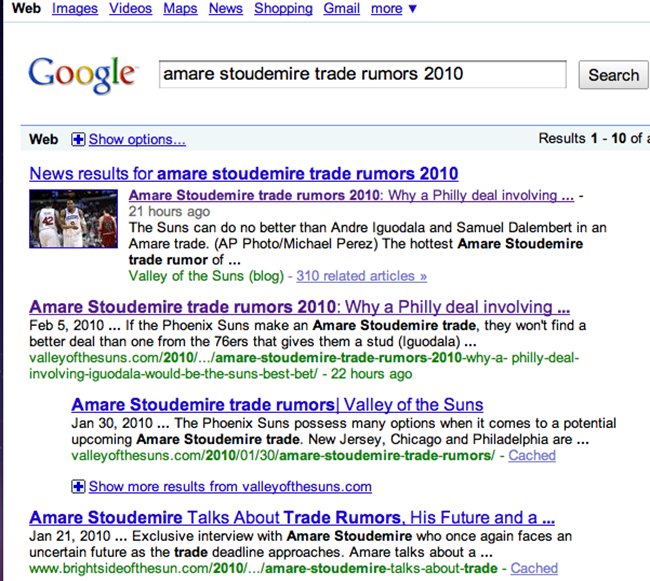The image size is (650, 581).
Task: Focus the search query input field
Action: 362,75
